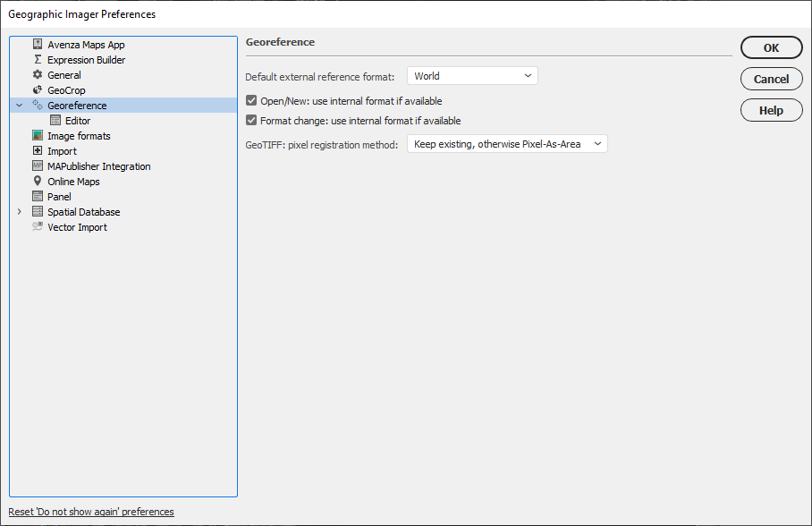812x526 pixels.
Task: Toggle Format change use internal format checkbox
Action: pyautogui.click(x=251, y=120)
